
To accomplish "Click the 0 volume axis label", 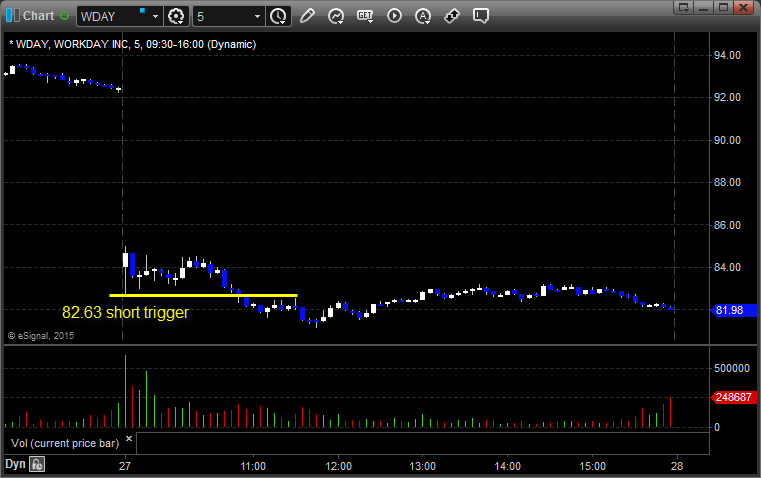I will tap(717, 428).
